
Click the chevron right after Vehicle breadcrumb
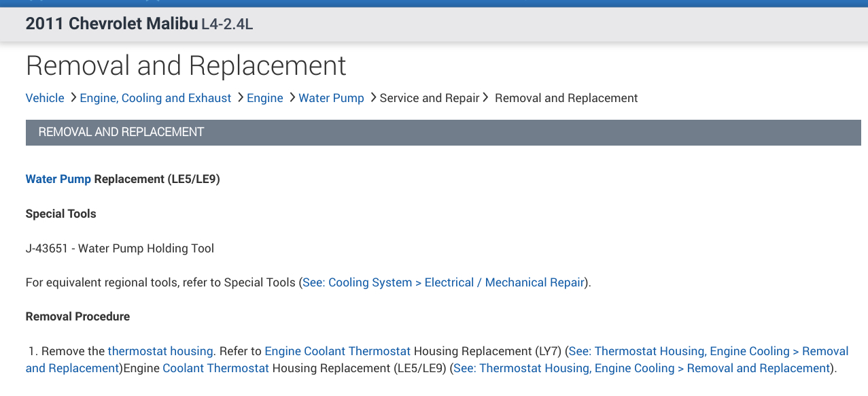(73, 98)
